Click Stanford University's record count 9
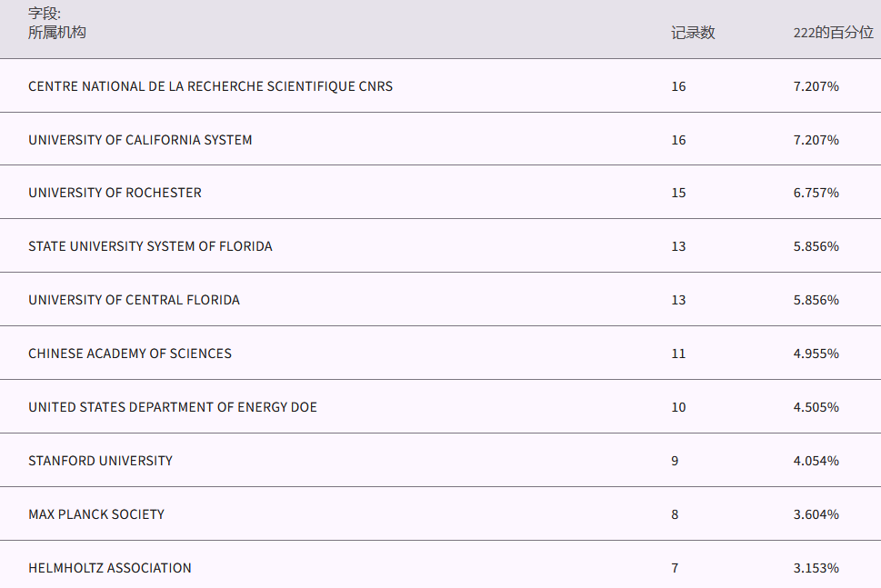 click(675, 461)
